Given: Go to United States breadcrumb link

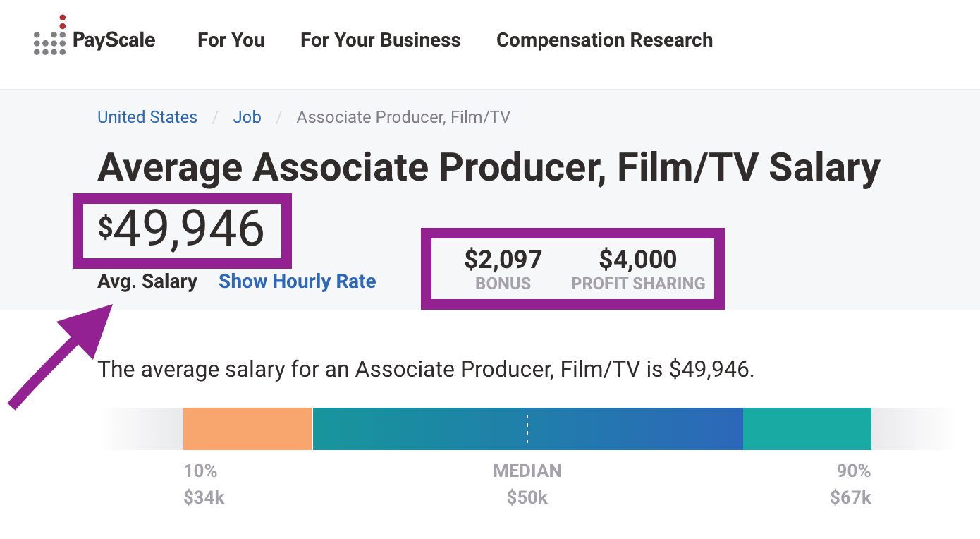Looking at the screenshot, I should (147, 117).
